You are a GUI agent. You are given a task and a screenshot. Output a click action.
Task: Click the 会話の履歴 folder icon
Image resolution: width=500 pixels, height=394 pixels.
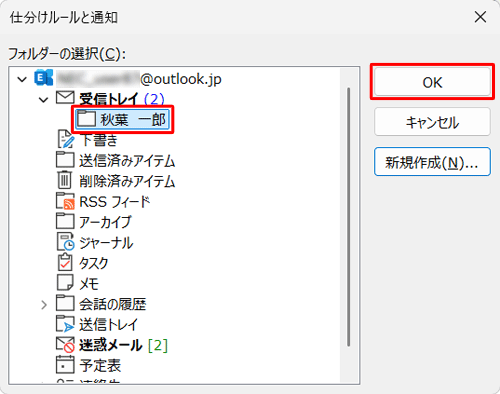65,303
